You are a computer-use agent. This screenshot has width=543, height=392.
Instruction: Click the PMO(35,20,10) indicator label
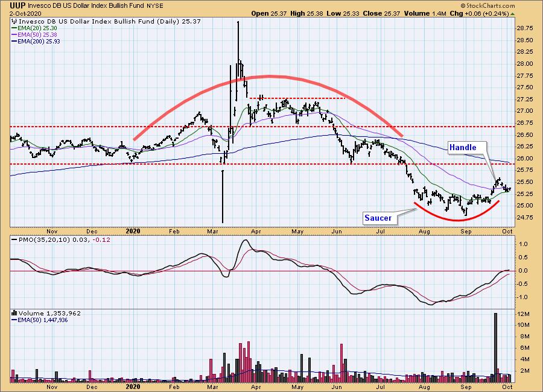(x=43, y=239)
